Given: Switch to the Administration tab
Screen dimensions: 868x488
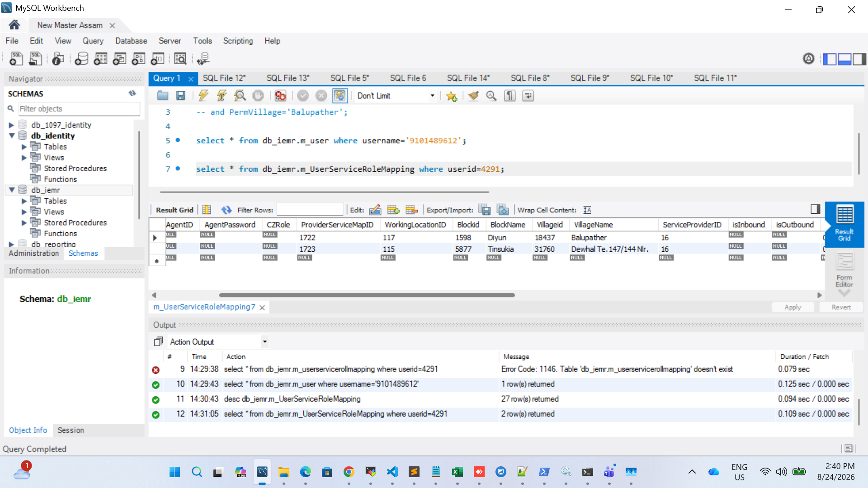Looking at the screenshot, I should click(34, 253).
